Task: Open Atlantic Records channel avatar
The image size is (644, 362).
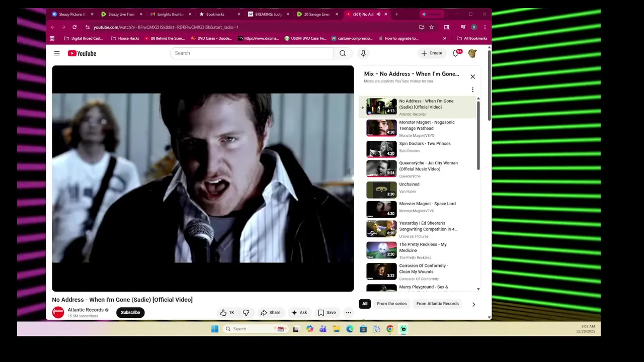Action: coord(58,312)
